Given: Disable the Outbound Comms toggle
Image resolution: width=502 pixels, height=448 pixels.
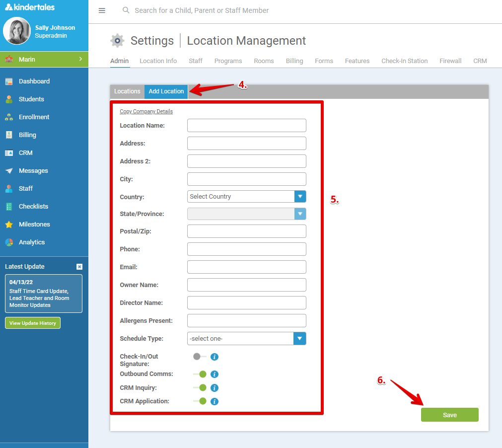Looking at the screenshot, I should pyautogui.click(x=200, y=374).
